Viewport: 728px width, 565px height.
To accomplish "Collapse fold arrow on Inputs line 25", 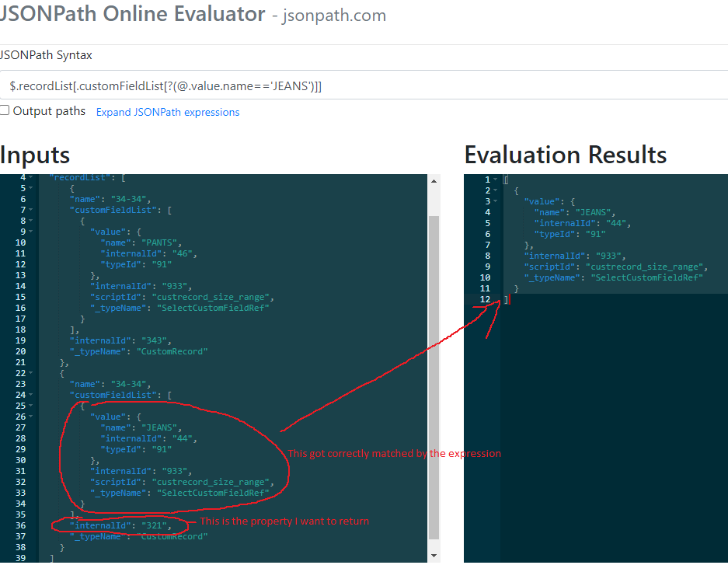I will [30, 406].
